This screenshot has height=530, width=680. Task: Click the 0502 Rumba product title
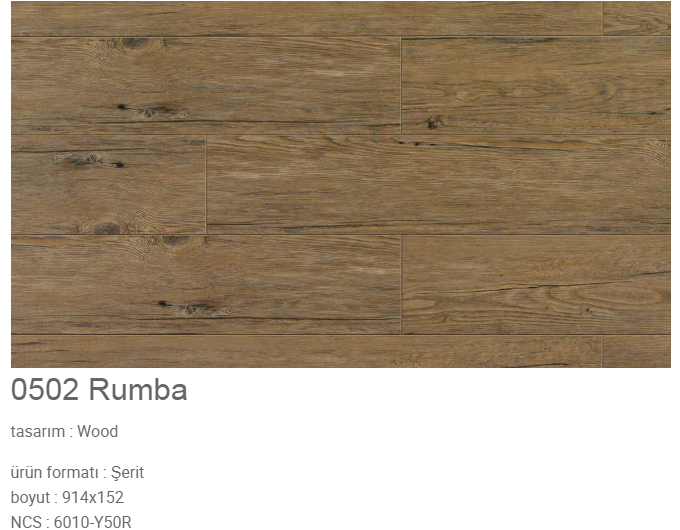[99, 389]
